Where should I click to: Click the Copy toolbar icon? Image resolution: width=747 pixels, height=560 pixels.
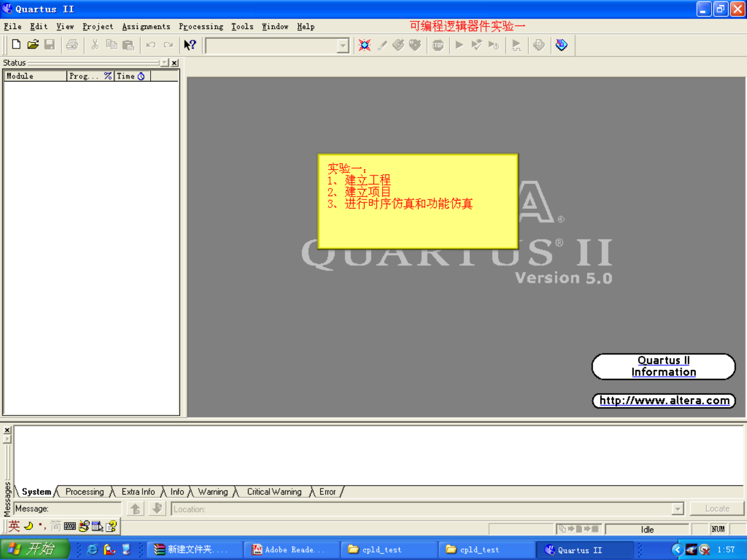click(x=111, y=45)
